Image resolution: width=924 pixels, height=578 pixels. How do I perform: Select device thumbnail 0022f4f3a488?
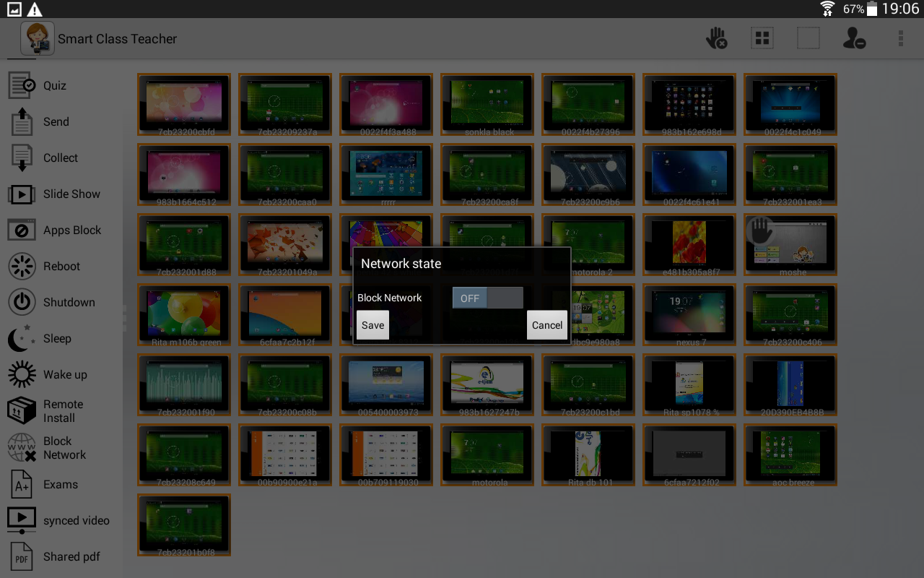(386, 104)
